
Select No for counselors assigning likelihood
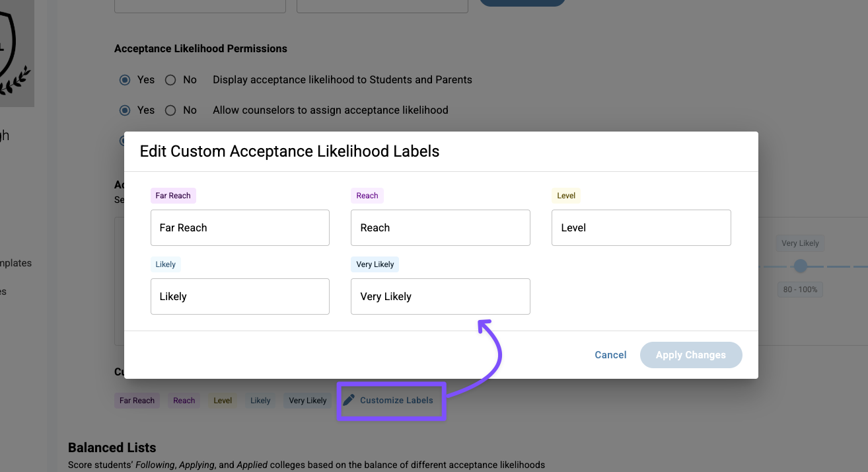170,110
